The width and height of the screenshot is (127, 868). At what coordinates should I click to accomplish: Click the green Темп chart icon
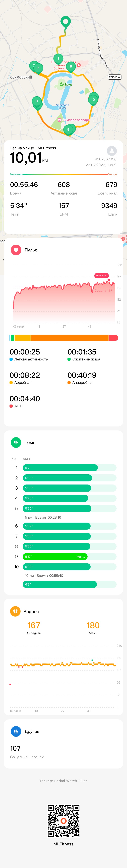pyautogui.click(x=16, y=442)
